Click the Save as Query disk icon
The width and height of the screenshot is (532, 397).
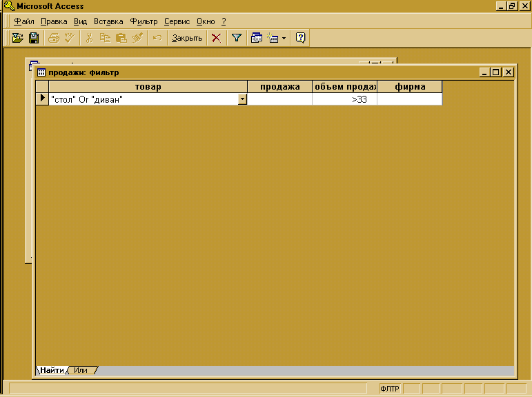[34, 38]
